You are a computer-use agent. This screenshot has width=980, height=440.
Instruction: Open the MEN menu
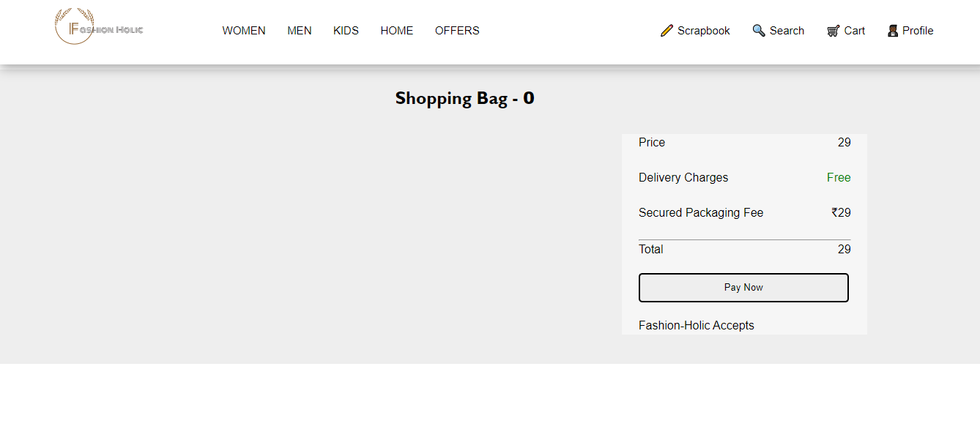click(299, 30)
